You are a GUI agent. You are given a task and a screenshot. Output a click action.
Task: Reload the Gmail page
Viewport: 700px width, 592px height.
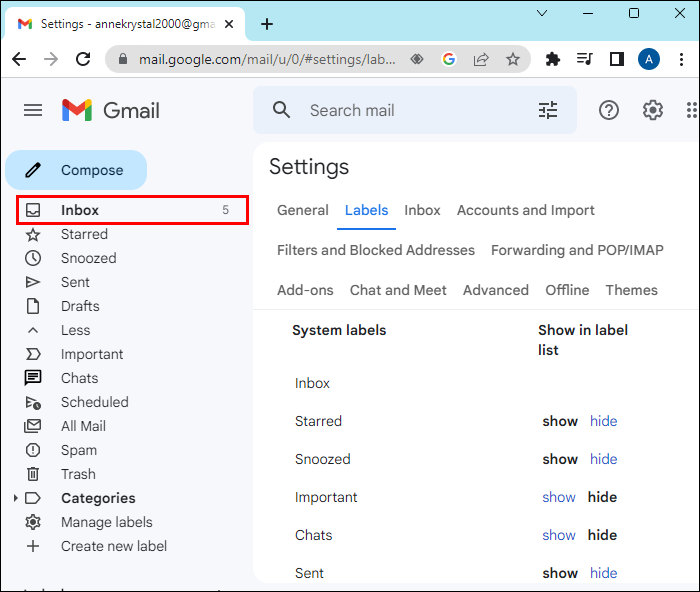point(83,59)
